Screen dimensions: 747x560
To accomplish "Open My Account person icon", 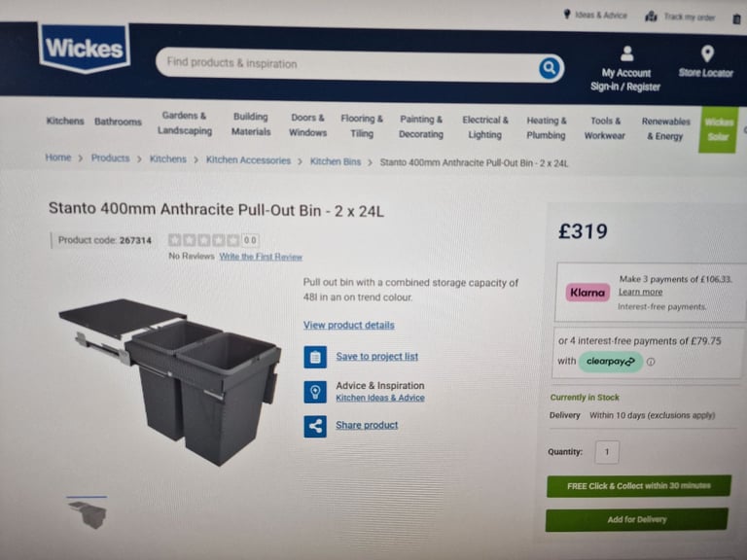I will tap(627, 53).
